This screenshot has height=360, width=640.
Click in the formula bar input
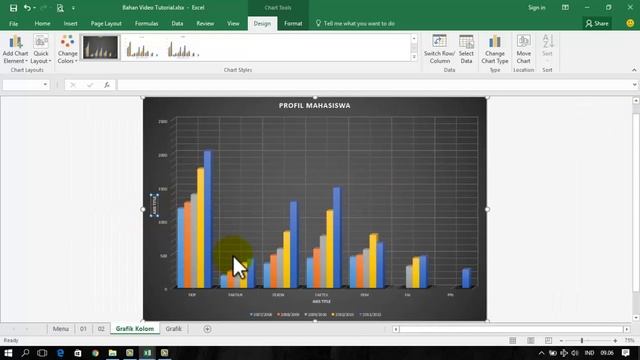point(373,84)
